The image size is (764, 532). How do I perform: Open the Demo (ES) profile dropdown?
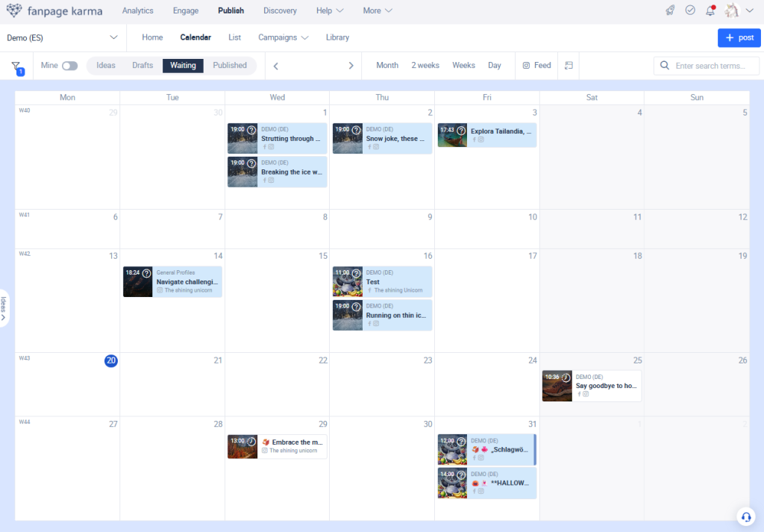(x=62, y=37)
